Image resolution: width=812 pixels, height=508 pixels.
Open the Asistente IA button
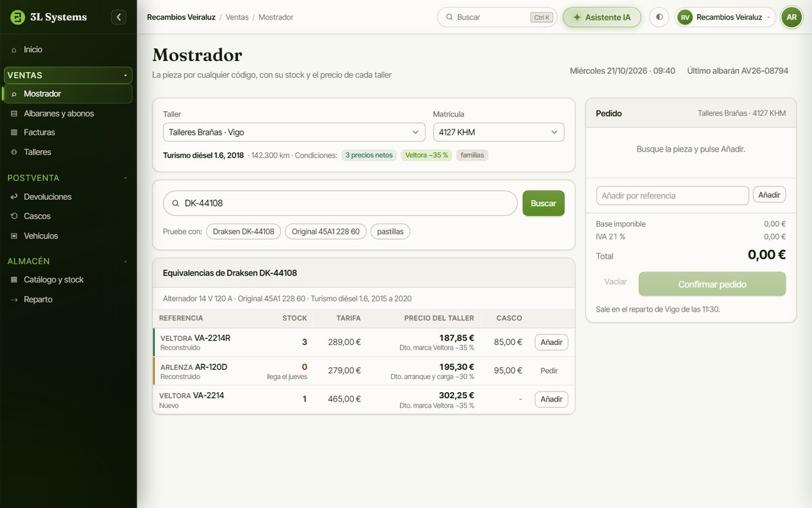coord(602,17)
